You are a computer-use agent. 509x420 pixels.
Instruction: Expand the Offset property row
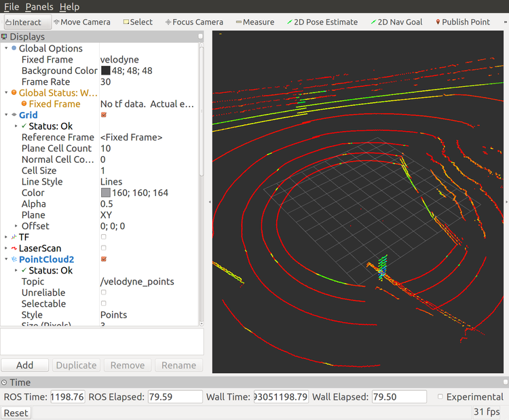pyautogui.click(x=16, y=226)
